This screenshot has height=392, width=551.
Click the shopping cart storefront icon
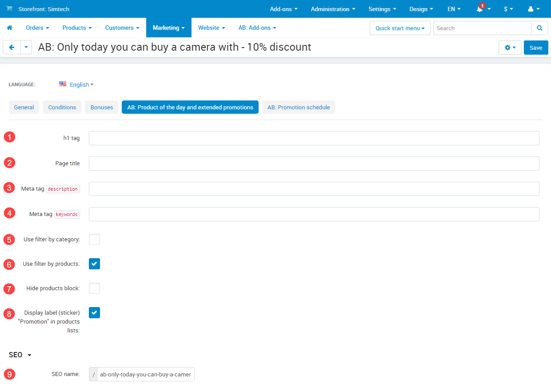[9, 9]
